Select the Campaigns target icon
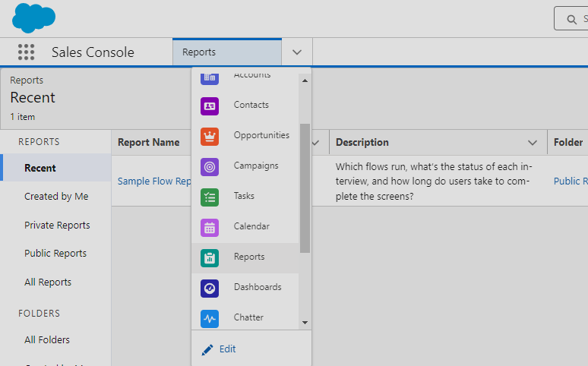The height and width of the screenshot is (366, 588). pyautogui.click(x=210, y=167)
